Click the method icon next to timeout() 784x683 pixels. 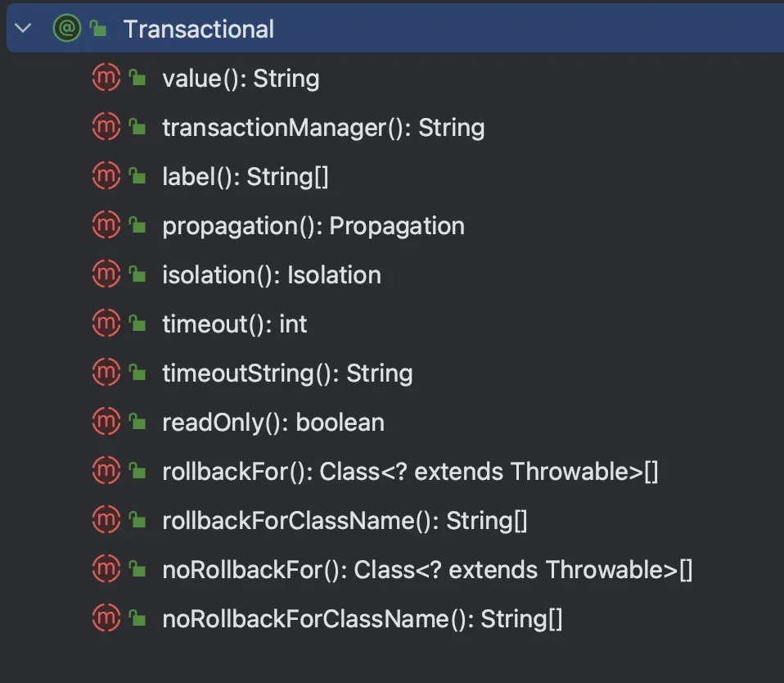click(x=106, y=323)
